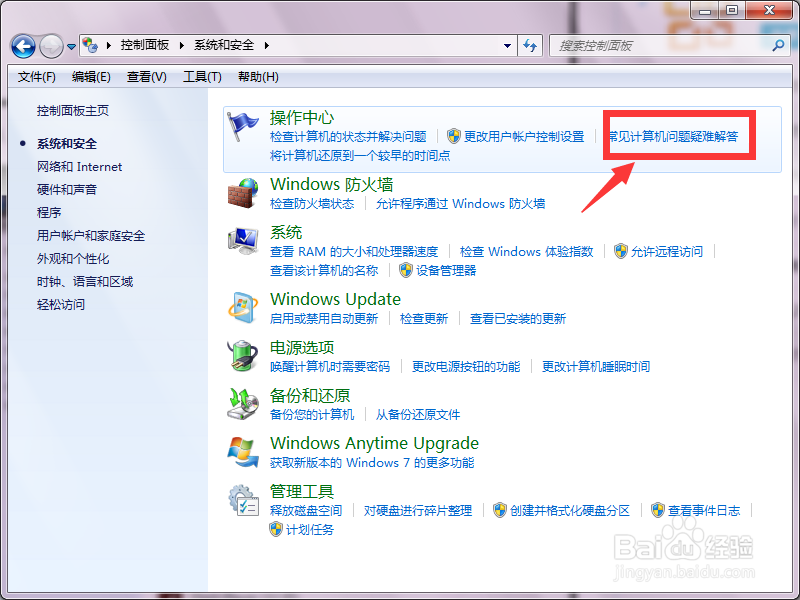Open 操作中心 heading link
Image resolution: width=800 pixels, height=600 pixels.
302,117
